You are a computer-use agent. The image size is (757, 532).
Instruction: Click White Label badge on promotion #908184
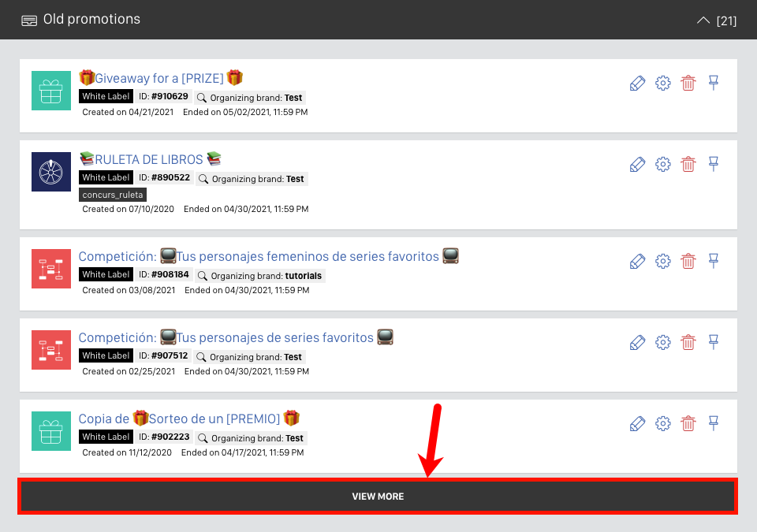(x=106, y=274)
